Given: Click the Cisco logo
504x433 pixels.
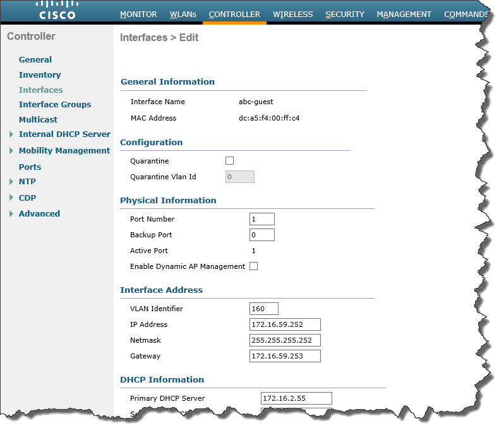Looking at the screenshot, I should coord(57,10).
